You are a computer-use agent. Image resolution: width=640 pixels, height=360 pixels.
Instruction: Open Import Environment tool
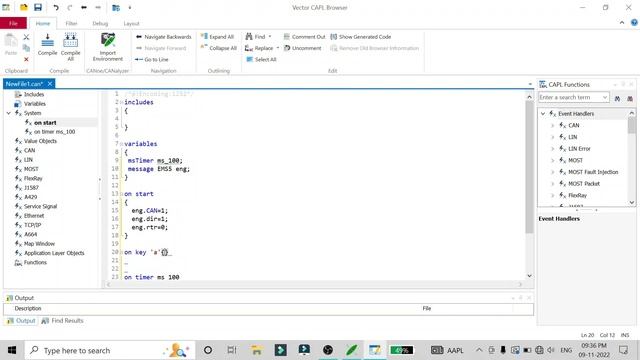pyautogui.click(x=108, y=46)
